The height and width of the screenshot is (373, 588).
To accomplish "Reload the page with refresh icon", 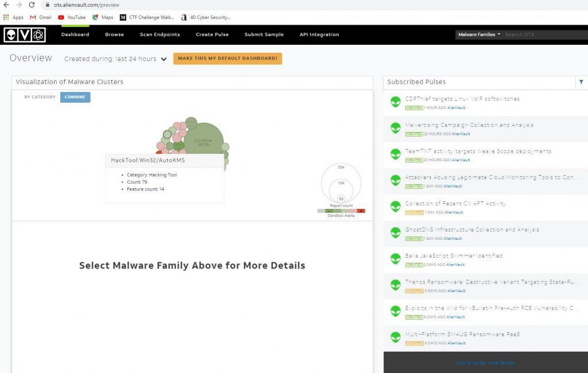I will point(32,5).
